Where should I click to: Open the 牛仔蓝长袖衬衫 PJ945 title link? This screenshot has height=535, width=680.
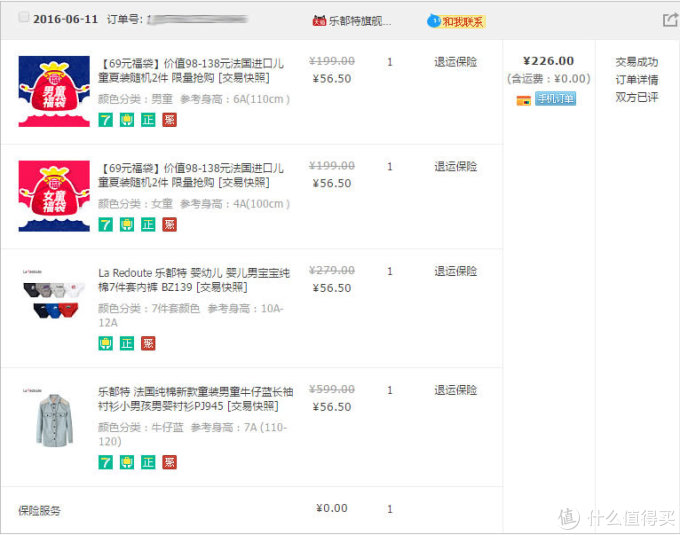pyautogui.click(x=196, y=399)
